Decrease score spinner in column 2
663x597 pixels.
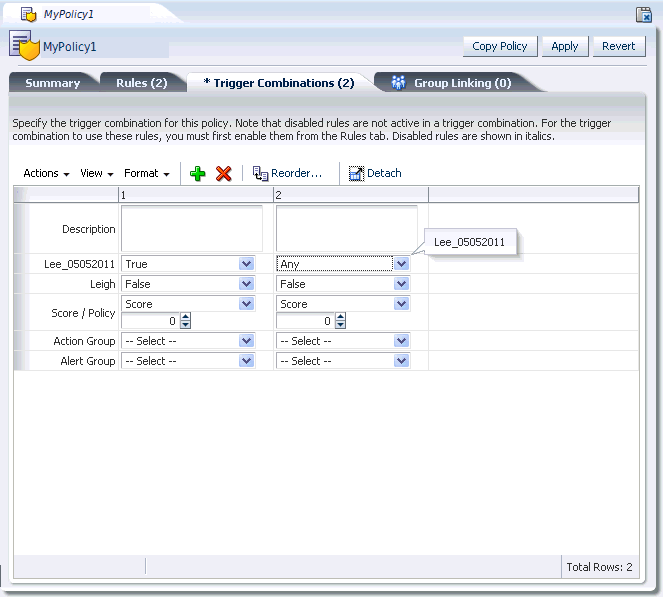coord(340,325)
